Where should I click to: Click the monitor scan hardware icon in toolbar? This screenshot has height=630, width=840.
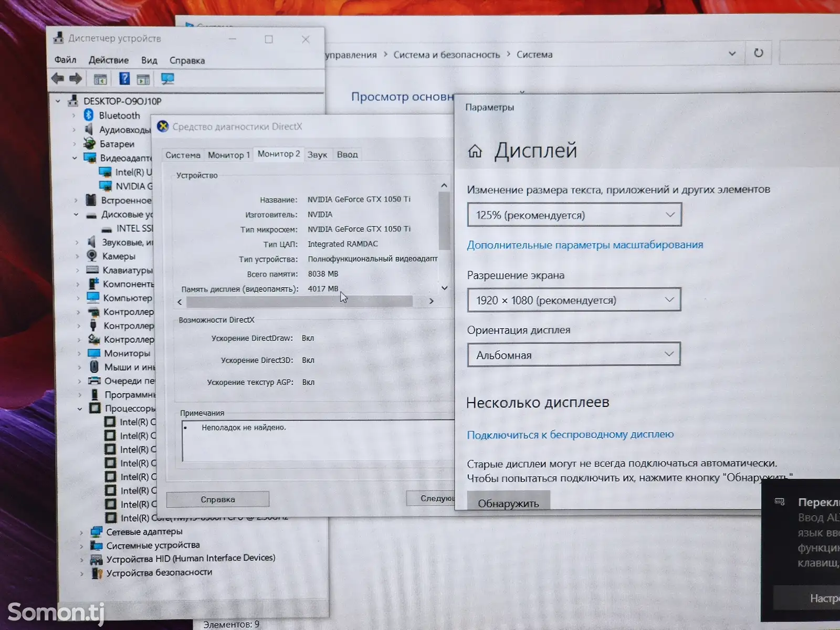(167, 79)
